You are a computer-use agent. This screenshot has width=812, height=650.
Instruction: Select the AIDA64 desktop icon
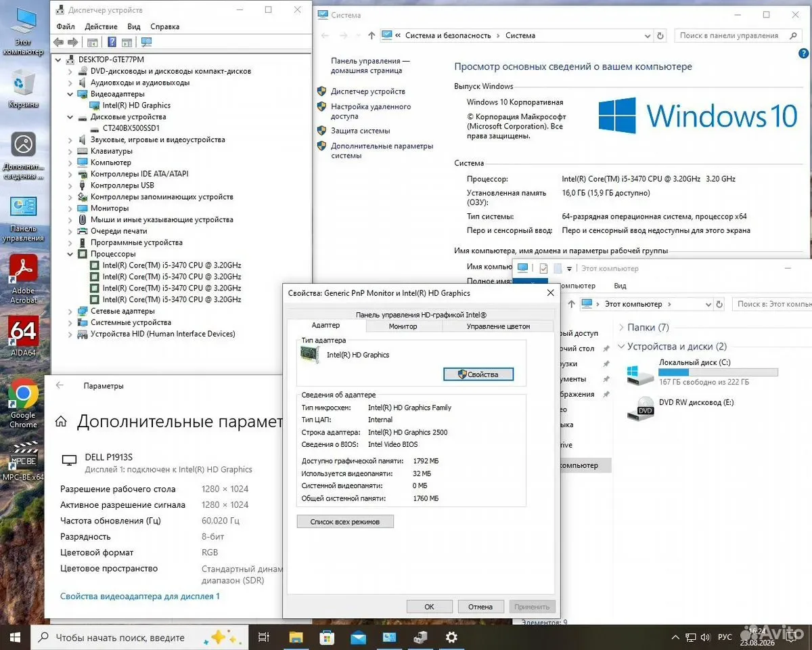pyautogui.click(x=23, y=337)
